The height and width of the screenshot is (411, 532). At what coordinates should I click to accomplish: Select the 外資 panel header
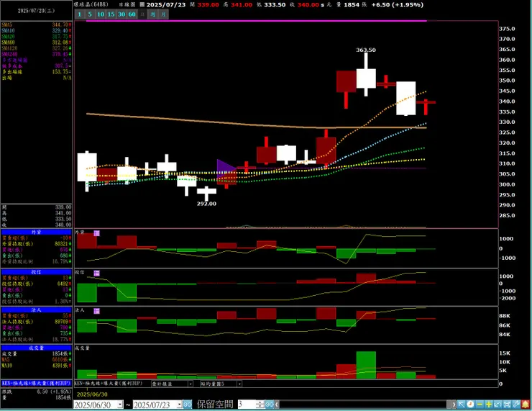[36, 232]
